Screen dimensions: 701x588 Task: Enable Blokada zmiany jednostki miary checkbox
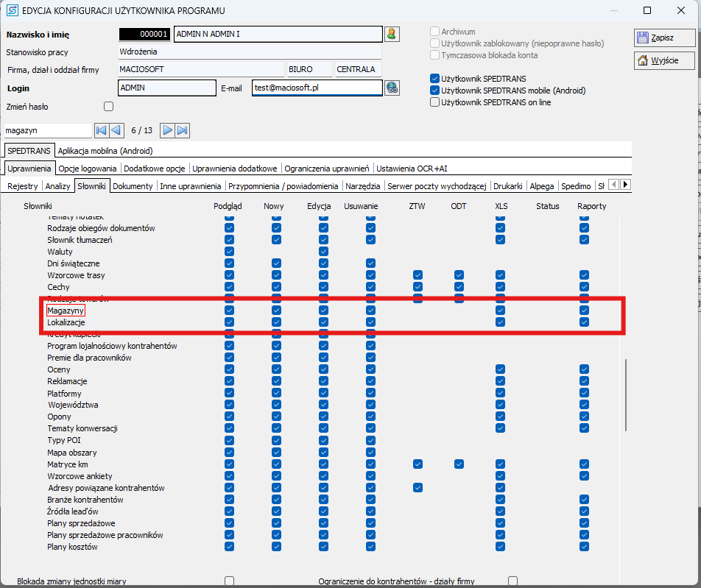229,581
